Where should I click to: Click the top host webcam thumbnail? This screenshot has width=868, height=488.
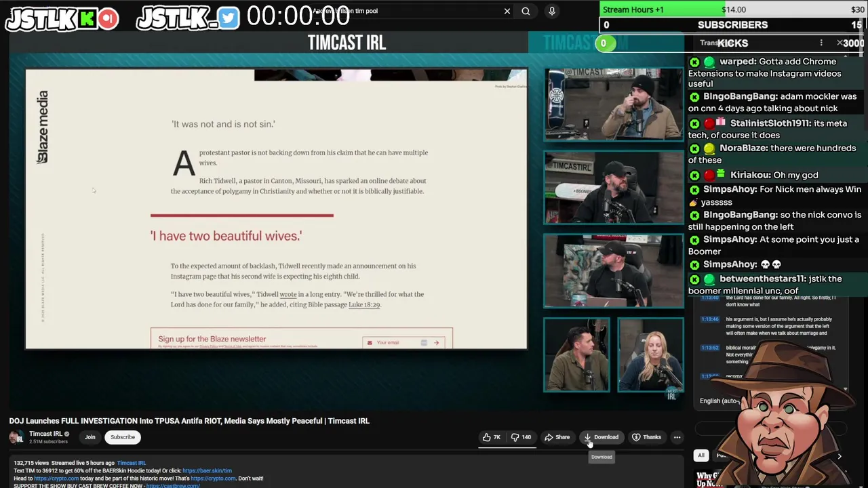[x=614, y=104]
